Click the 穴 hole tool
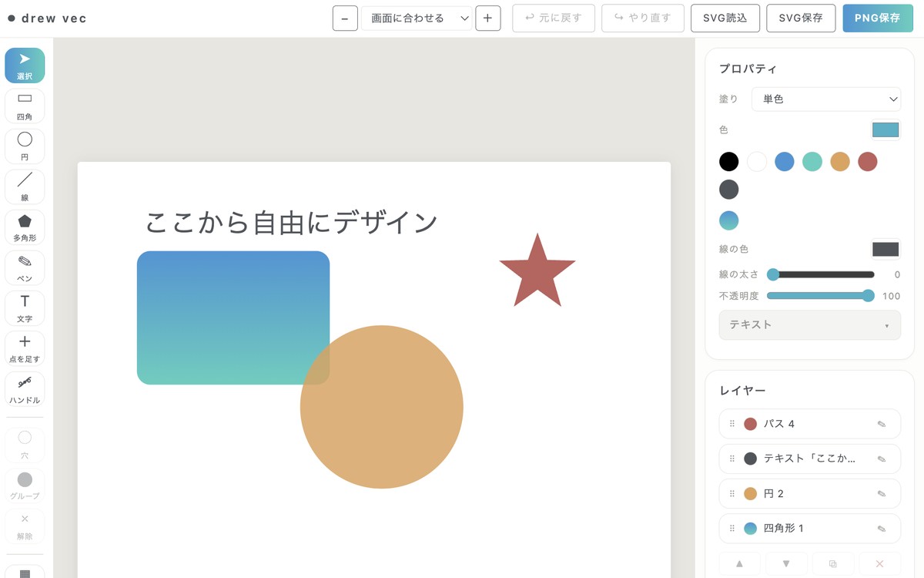 pyautogui.click(x=25, y=445)
